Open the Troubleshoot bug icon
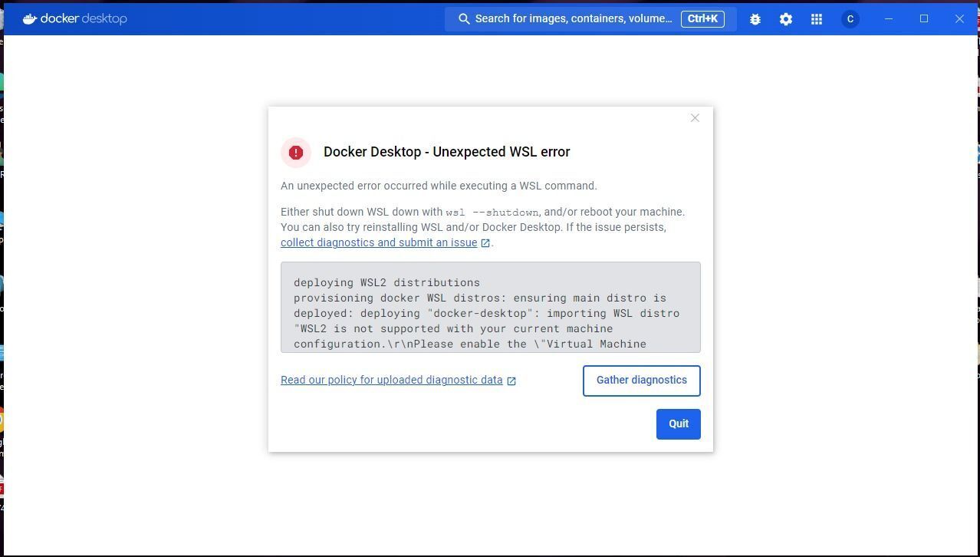The image size is (980, 557). pos(755,18)
